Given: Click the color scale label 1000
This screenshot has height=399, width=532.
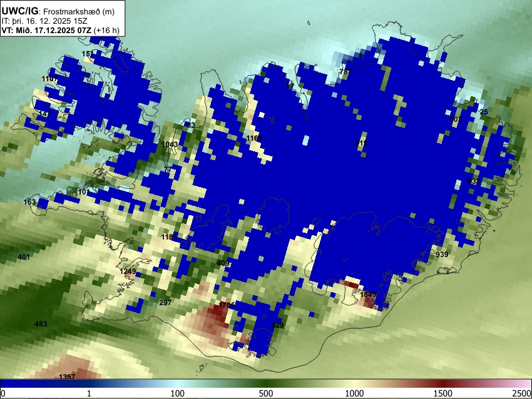Looking at the screenshot, I should click(354, 393).
